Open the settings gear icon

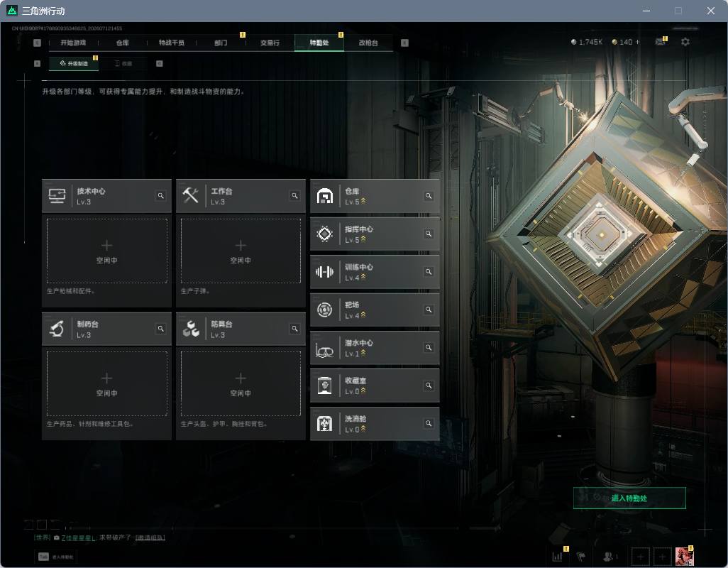pyautogui.click(x=685, y=42)
